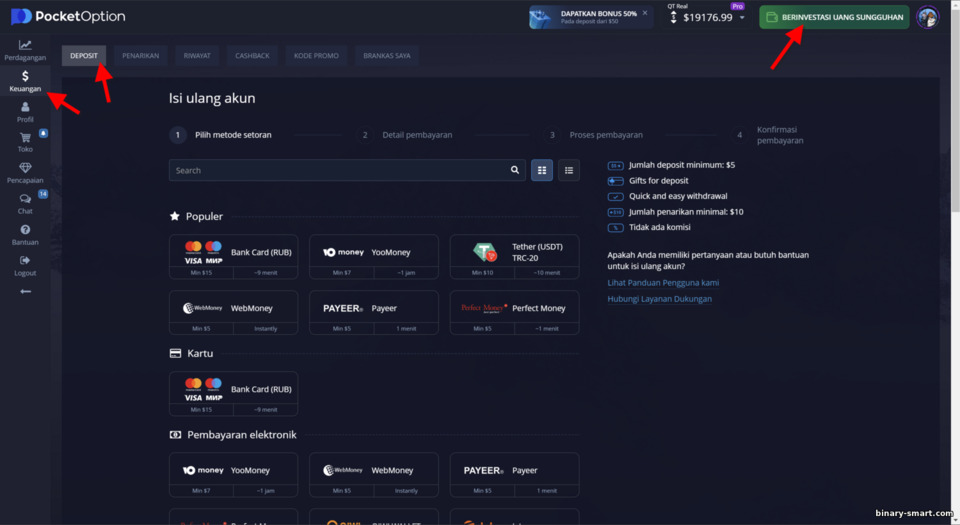
Task: Click 'Tidak ada komisi' text
Action: 659,227
